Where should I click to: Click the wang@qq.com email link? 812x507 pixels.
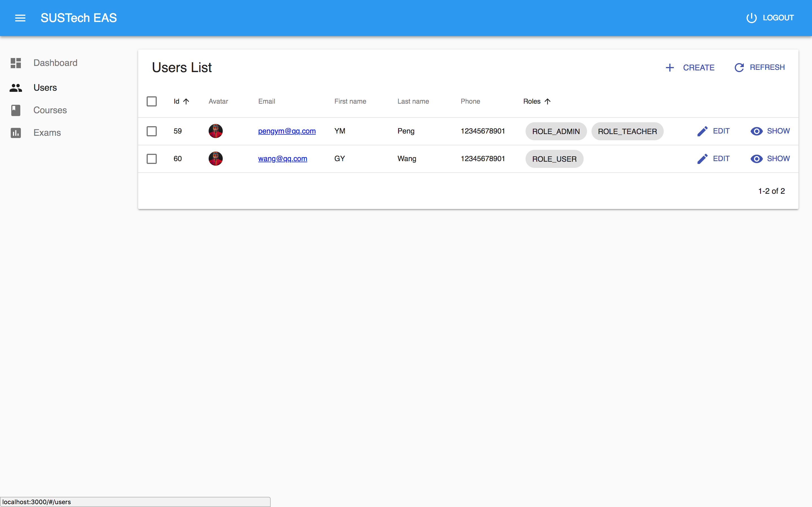click(x=282, y=158)
